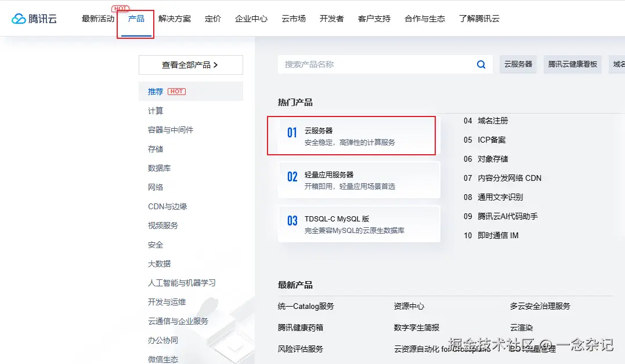The height and width of the screenshot is (364, 625).
Task: Open 统一Catalog服务 new product link
Action: (x=306, y=306)
